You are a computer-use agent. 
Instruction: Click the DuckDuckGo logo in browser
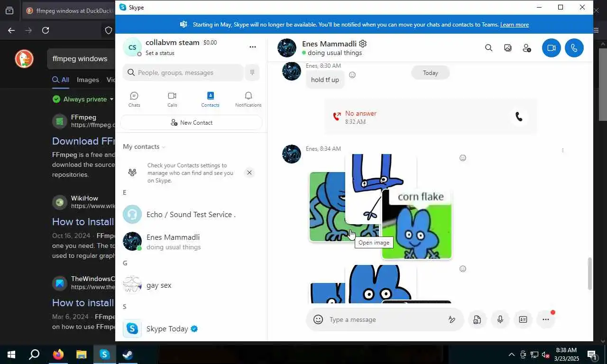pos(24,59)
